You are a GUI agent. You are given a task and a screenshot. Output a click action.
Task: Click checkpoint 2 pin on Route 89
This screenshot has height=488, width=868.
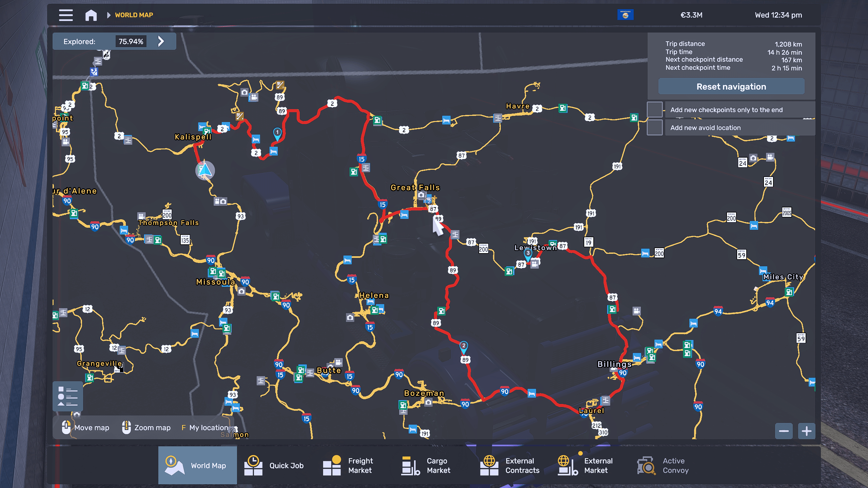click(x=463, y=346)
